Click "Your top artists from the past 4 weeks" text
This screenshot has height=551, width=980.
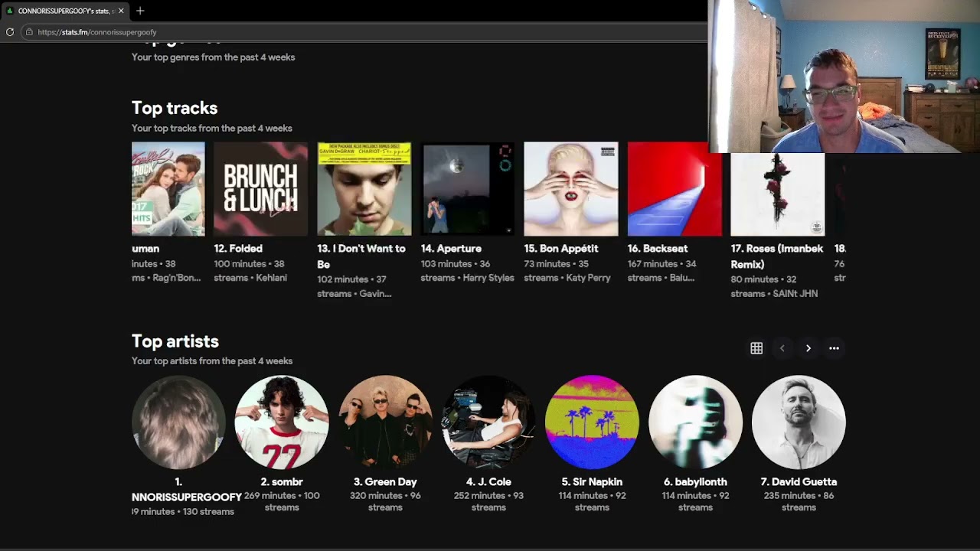point(212,361)
